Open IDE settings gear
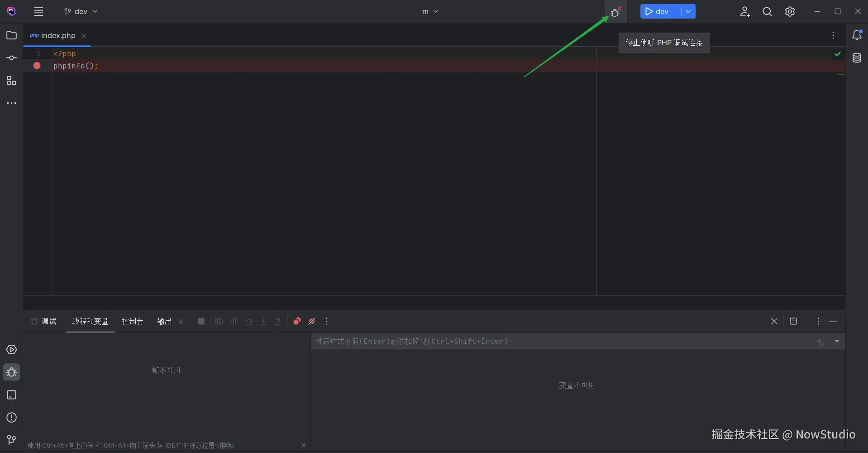 pyautogui.click(x=790, y=12)
